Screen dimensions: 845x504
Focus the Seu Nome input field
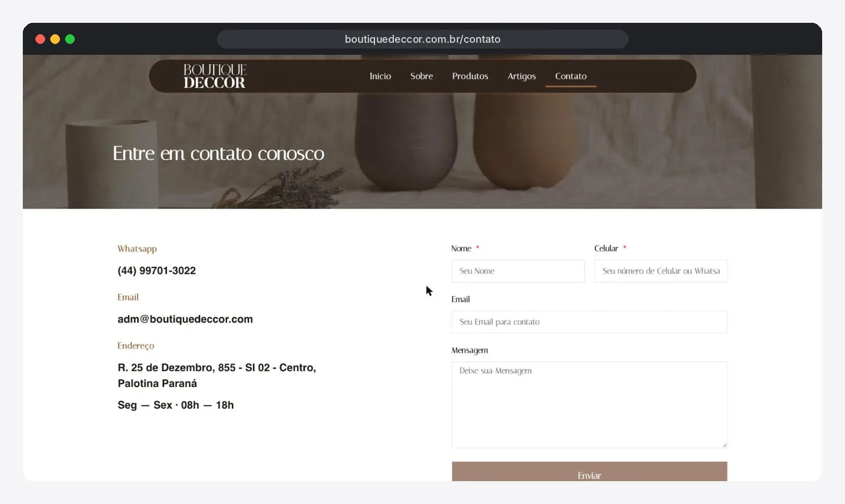click(x=518, y=271)
